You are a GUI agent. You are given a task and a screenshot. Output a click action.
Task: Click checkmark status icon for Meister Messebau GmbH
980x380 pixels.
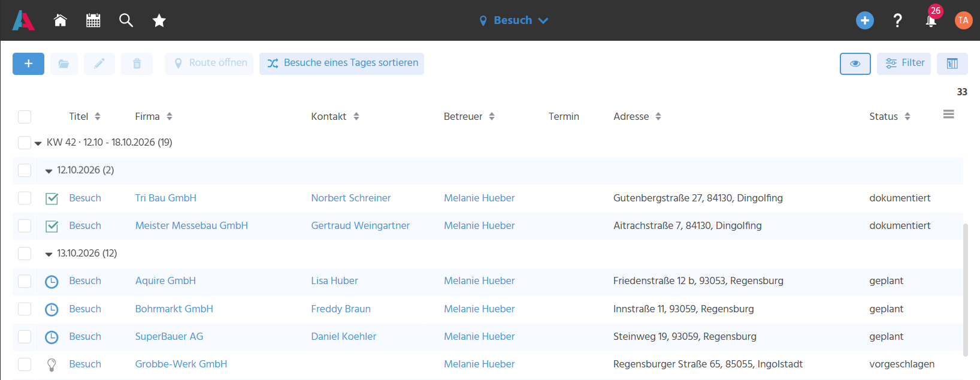tap(52, 226)
